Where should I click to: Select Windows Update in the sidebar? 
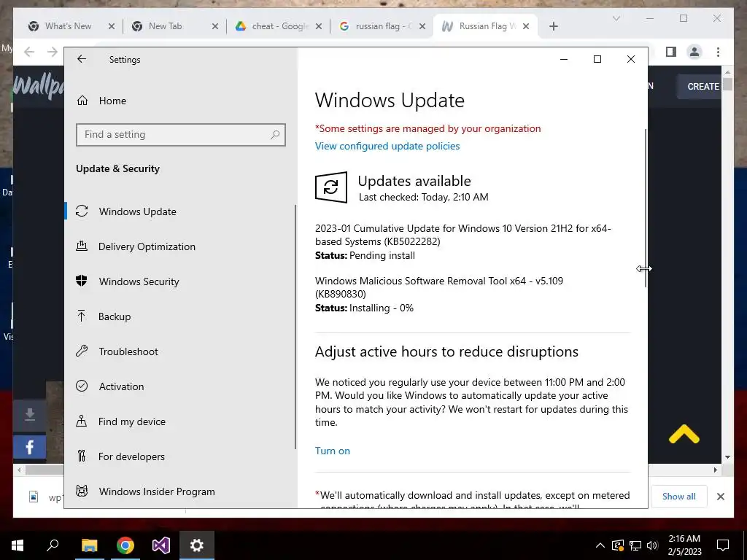[x=180, y=211]
